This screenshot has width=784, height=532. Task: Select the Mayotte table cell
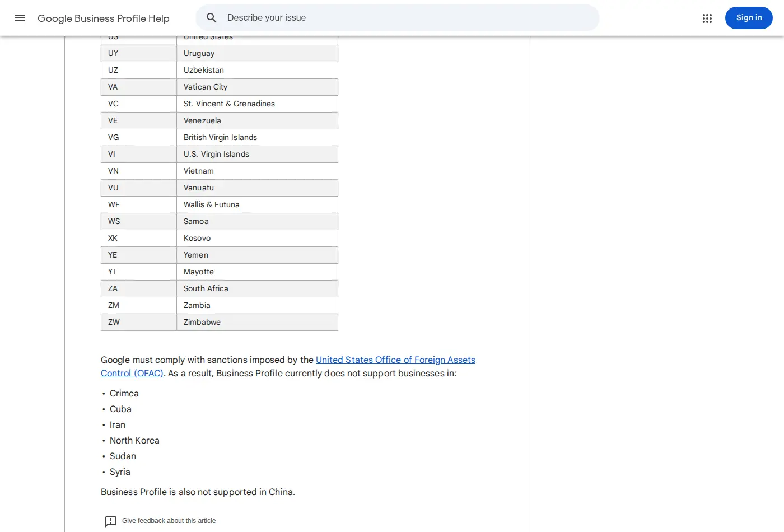point(257,272)
